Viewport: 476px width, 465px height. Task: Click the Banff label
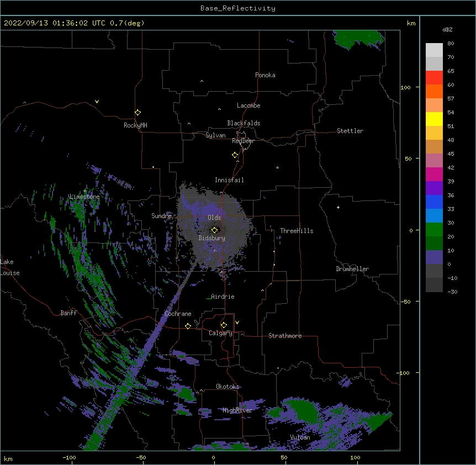tap(68, 313)
